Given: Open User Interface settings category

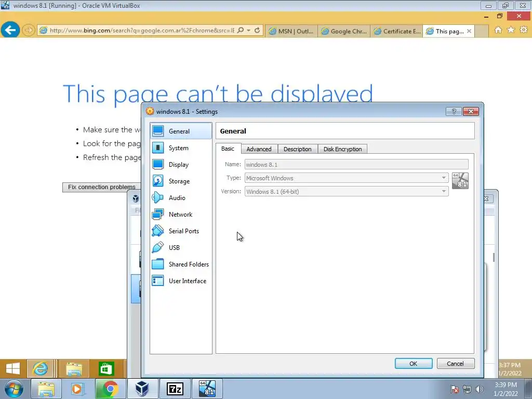Looking at the screenshot, I should click(181, 281).
